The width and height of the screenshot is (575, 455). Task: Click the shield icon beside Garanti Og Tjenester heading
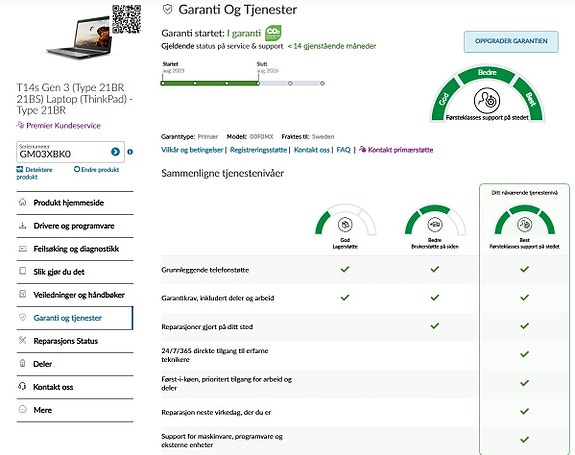point(168,10)
